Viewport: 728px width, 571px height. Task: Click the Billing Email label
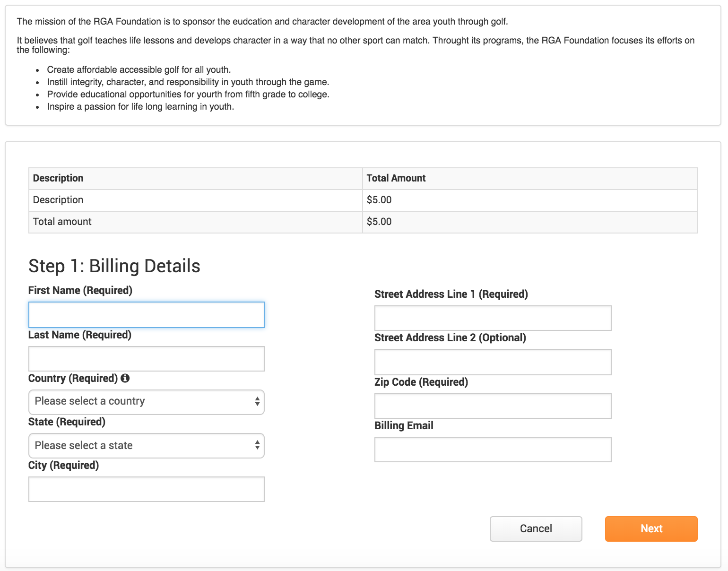tap(404, 425)
